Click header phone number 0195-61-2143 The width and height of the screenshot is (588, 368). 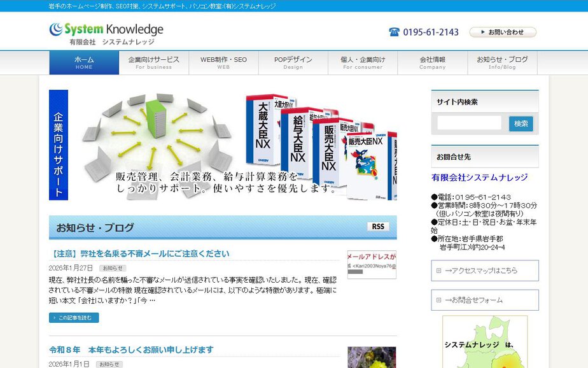point(431,32)
